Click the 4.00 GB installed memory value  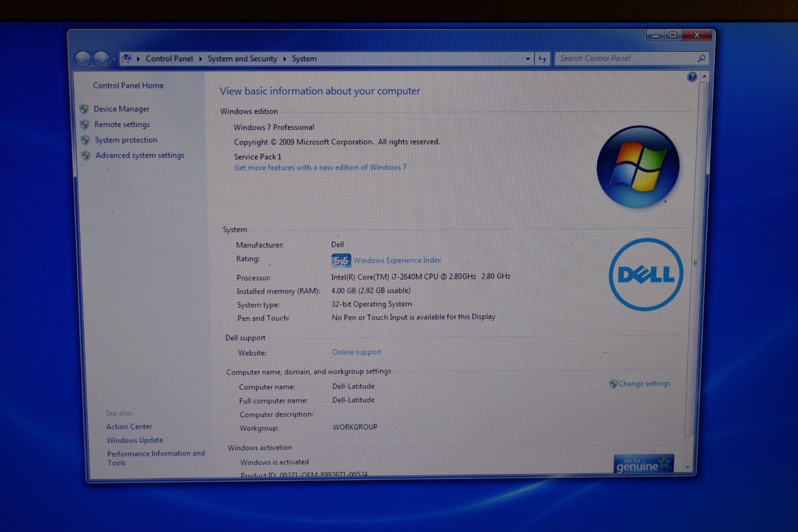point(371,290)
